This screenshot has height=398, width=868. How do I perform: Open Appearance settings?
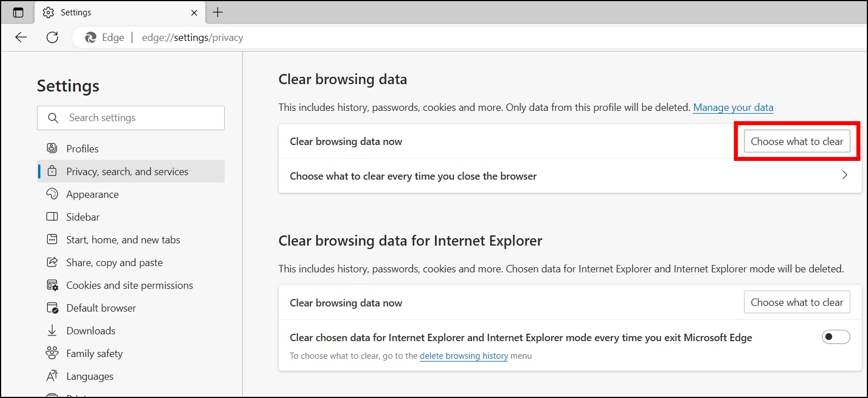(x=131, y=194)
